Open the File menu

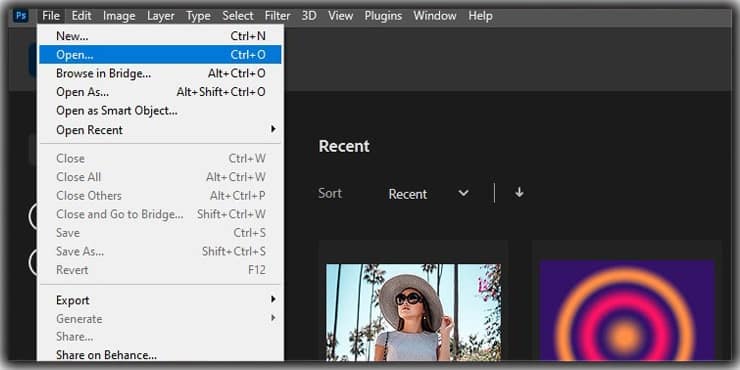pyautogui.click(x=51, y=16)
